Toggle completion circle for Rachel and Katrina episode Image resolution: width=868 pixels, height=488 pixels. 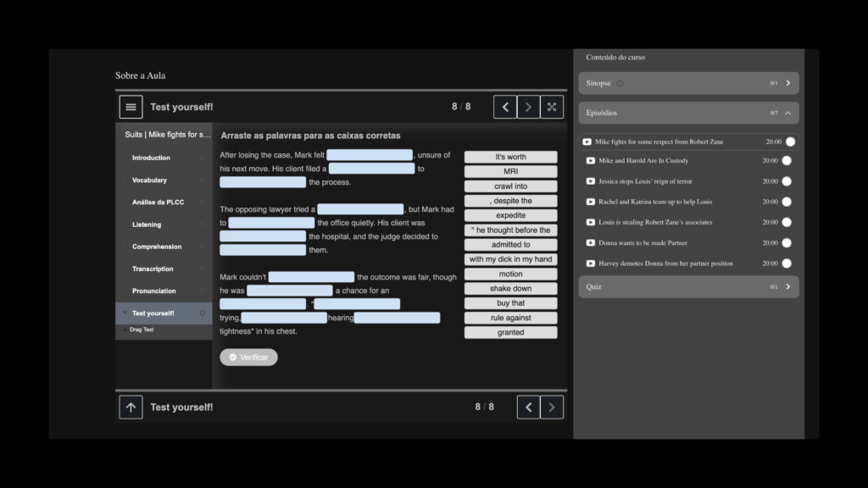pyautogui.click(x=787, y=202)
